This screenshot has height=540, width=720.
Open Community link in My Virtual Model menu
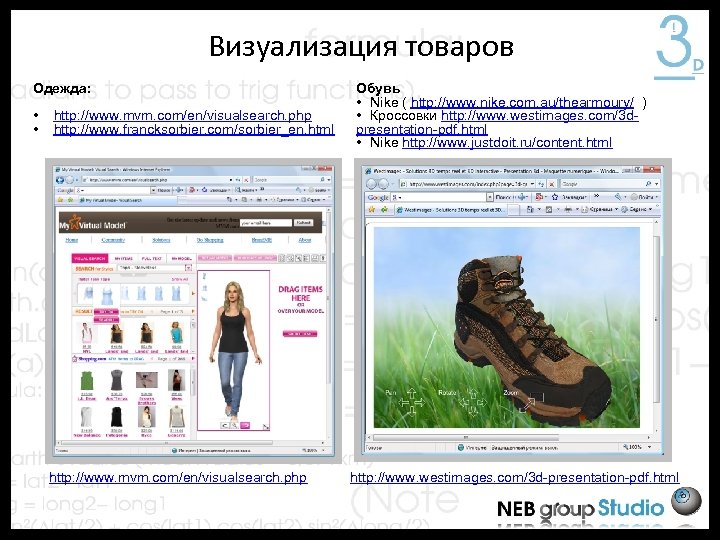tap(113, 240)
